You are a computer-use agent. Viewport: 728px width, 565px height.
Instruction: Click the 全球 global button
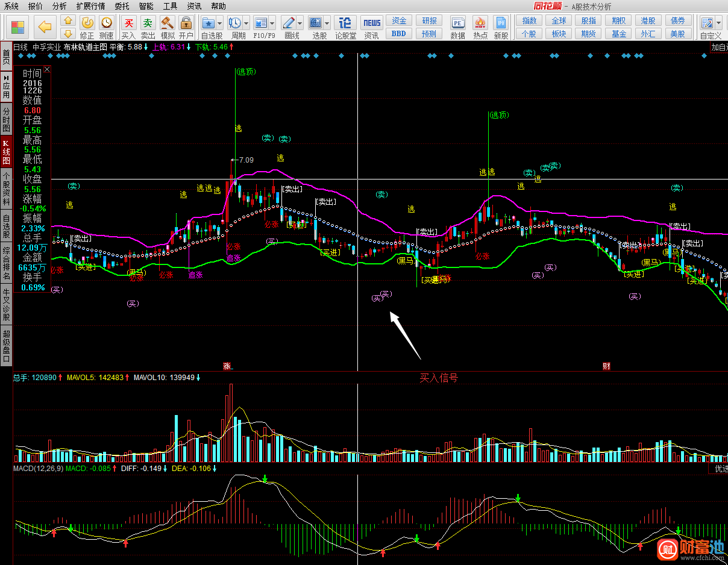coord(559,20)
